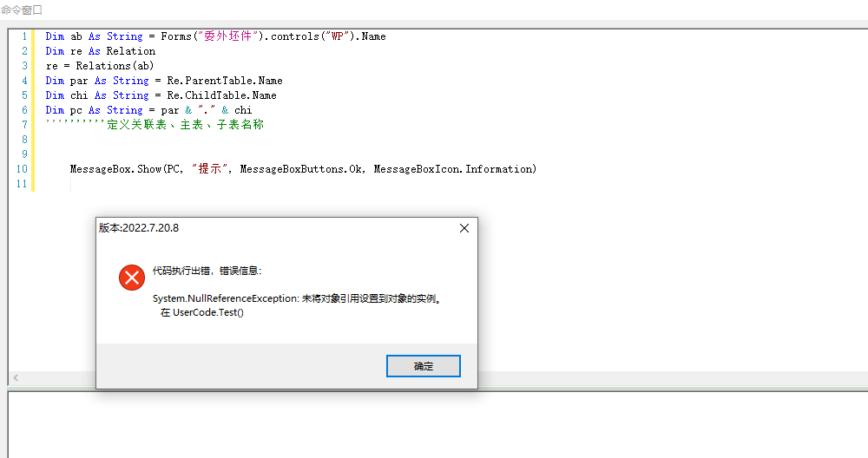This screenshot has height=458, width=868.
Task: Click the green comment 定义关联表 line
Action: tap(155, 124)
